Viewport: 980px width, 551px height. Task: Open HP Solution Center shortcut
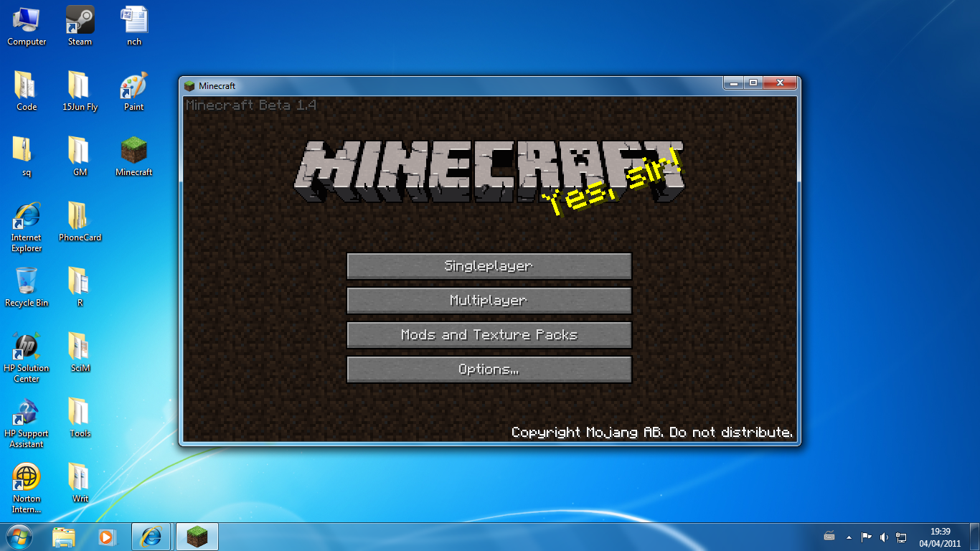pos(27,358)
